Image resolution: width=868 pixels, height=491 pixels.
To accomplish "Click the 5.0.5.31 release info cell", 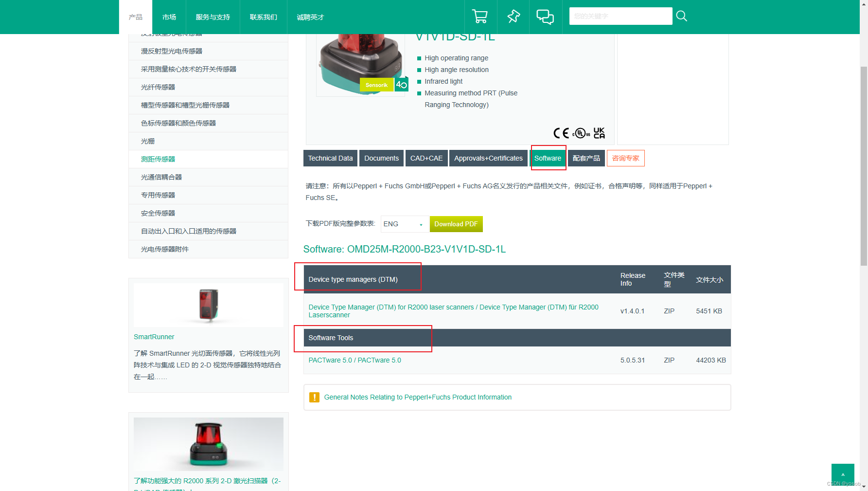I will [633, 360].
